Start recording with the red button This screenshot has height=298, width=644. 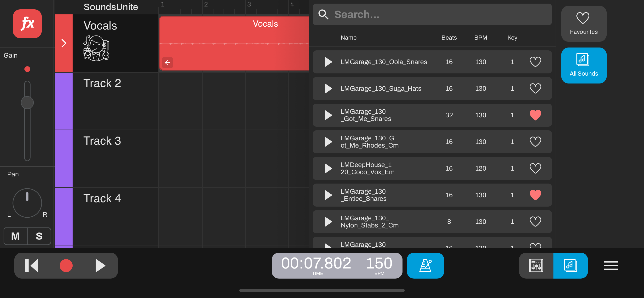pyautogui.click(x=66, y=265)
